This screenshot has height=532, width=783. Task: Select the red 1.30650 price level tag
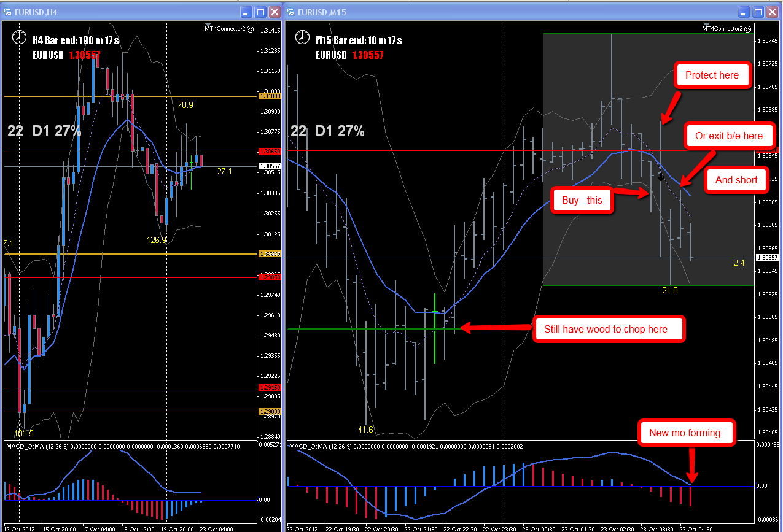(x=270, y=152)
